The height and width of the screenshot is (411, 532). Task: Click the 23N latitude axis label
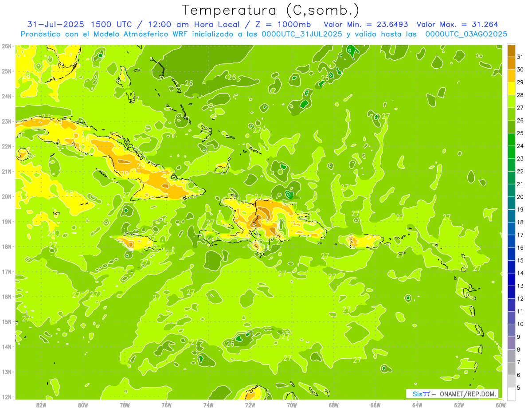(x=6, y=121)
